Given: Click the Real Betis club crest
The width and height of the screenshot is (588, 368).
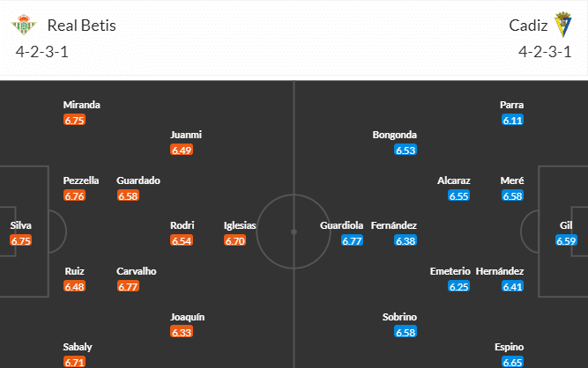Looking at the screenshot, I should [x=24, y=25].
